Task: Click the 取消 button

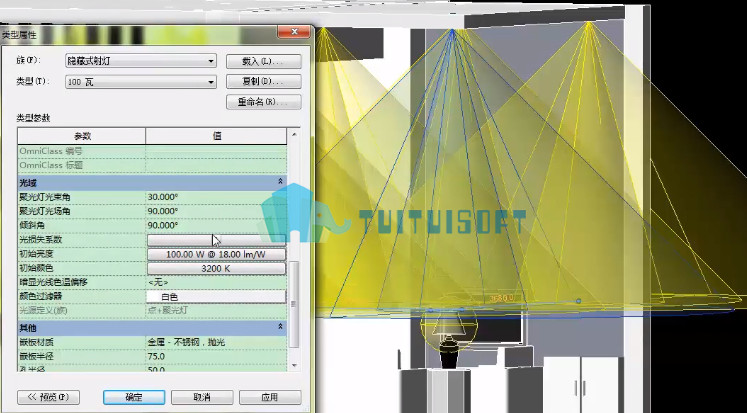Action: [202, 397]
